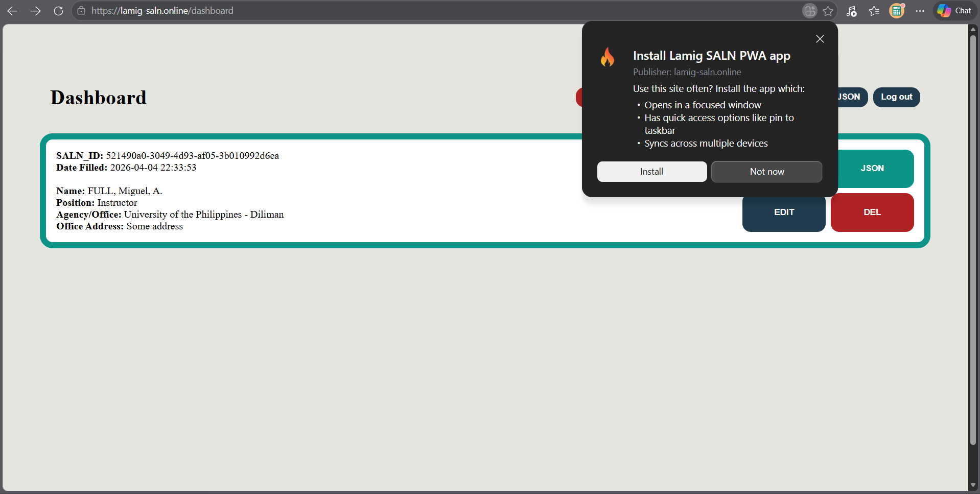The image size is (980, 494).
Task: Bookmark the dashboard page via the star icon
Action: click(828, 11)
